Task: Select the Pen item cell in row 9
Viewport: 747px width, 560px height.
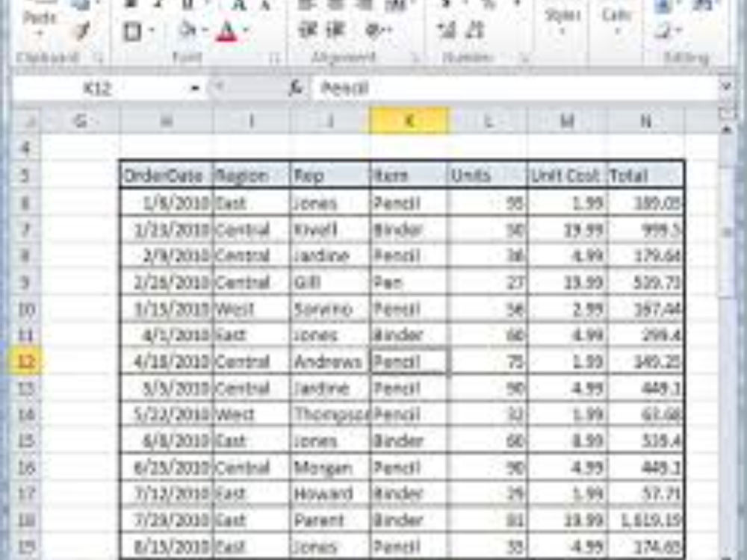Action: (409, 282)
